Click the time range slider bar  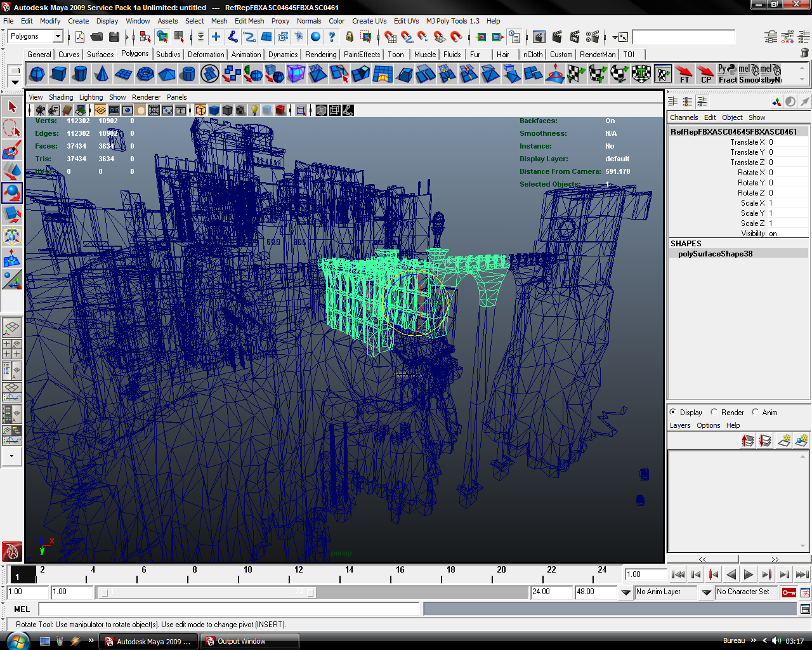[x=208, y=592]
